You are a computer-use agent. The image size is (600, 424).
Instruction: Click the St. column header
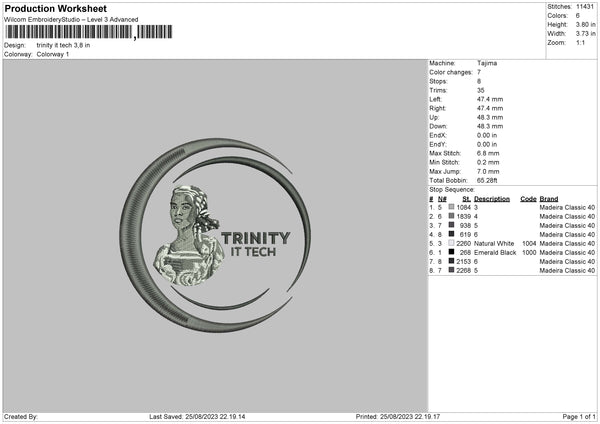(x=466, y=199)
